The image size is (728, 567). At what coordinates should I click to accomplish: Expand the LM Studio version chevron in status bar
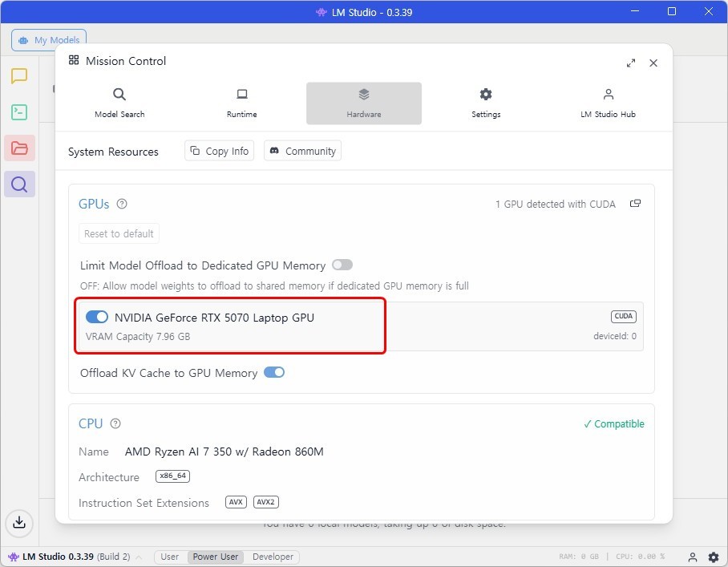[140, 557]
